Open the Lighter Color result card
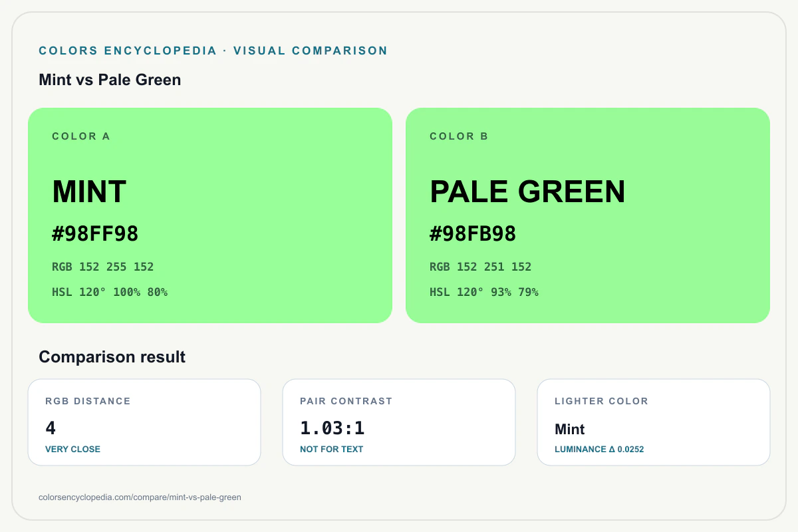The height and width of the screenshot is (532, 798). pyautogui.click(x=654, y=422)
